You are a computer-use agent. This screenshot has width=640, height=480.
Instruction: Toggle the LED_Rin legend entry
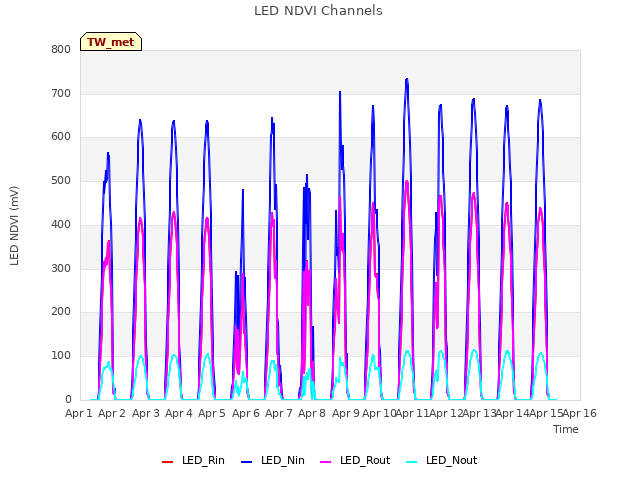point(193,460)
